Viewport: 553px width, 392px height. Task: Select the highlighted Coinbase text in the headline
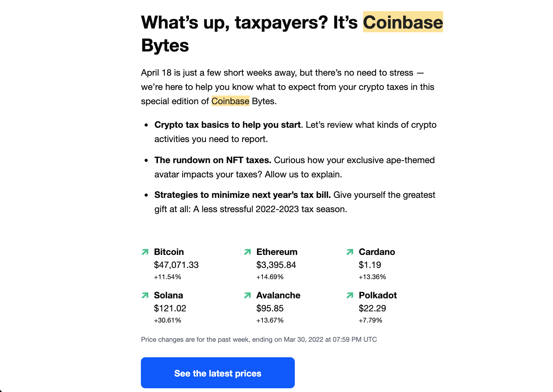click(403, 22)
